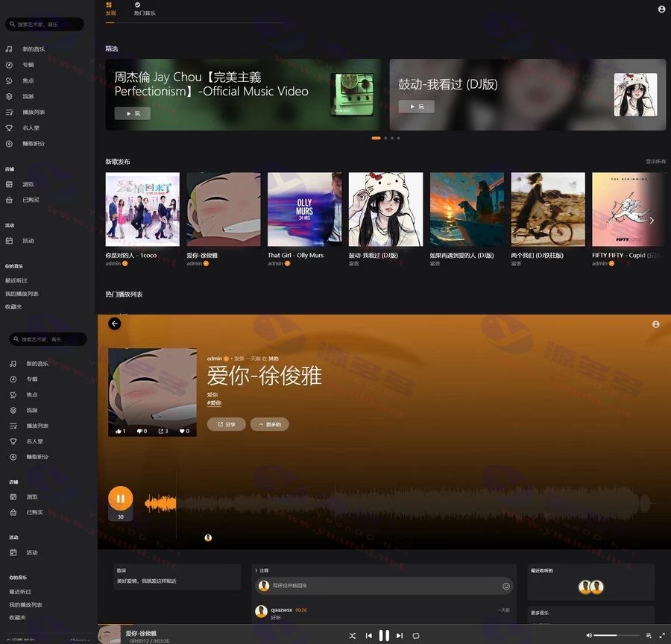Viewport: 671px width, 644px height.
Task: Adjust the volume slider in player bar
Action: pyautogui.click(x=617, y=636)
